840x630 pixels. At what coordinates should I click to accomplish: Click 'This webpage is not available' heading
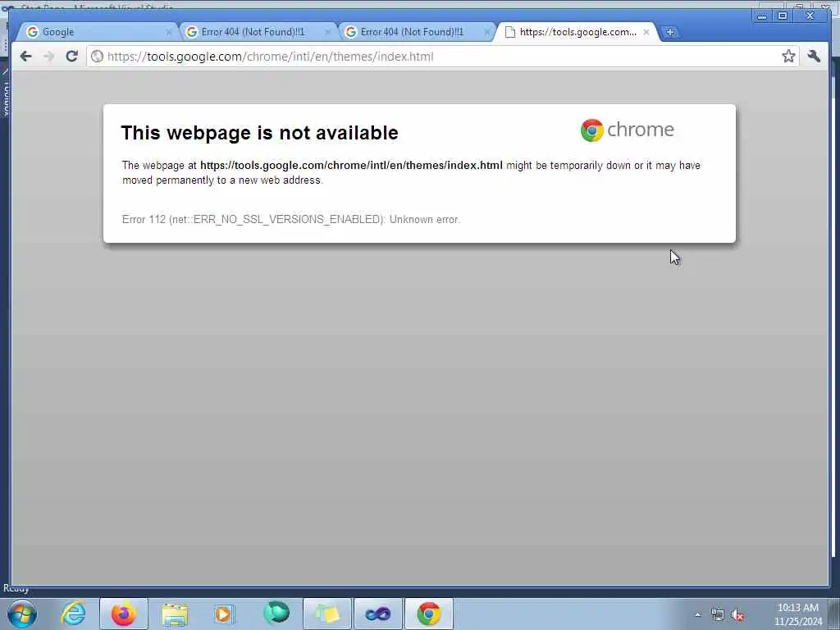[260, 132]
